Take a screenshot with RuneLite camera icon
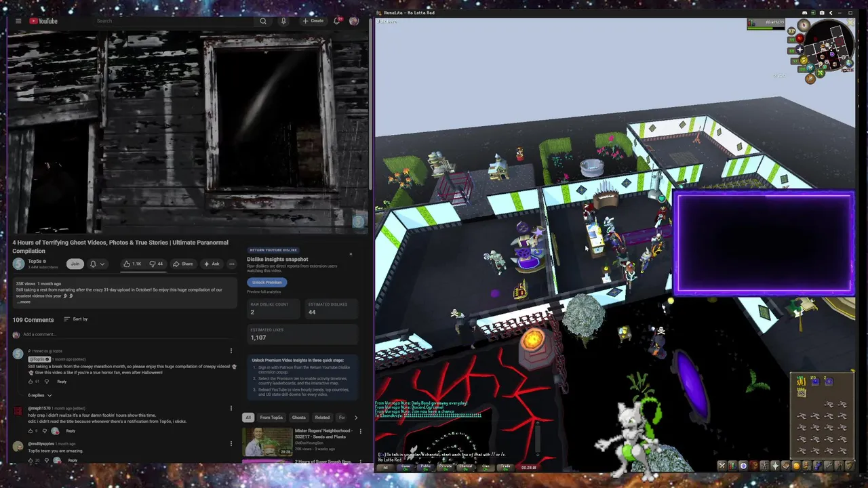 point(822,13)
